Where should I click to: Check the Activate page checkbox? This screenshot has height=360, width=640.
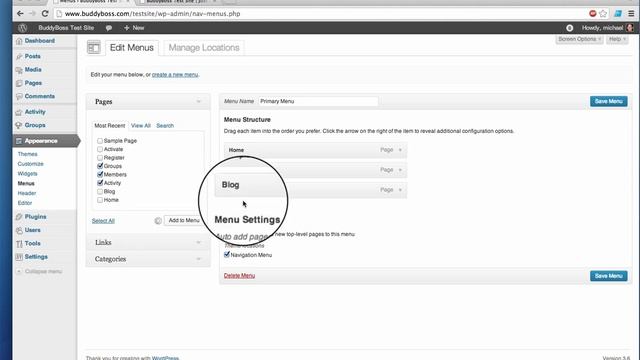coord(100,149)
